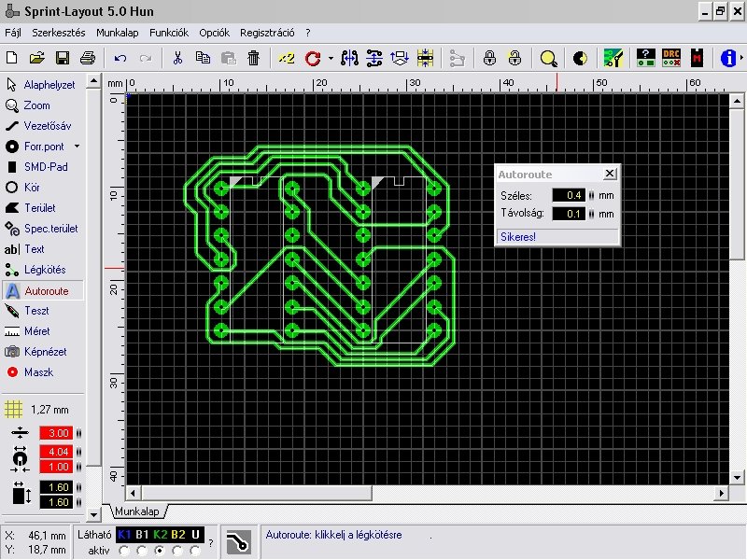Activate layer K1 radio button

124,551
